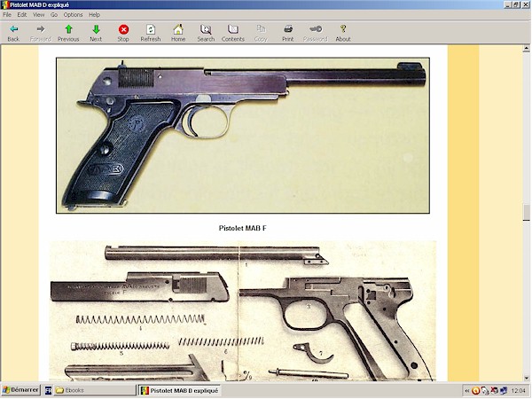Go to the Next page with the down arrow
This screenshot has width=532, height=399.
[96, 34]
